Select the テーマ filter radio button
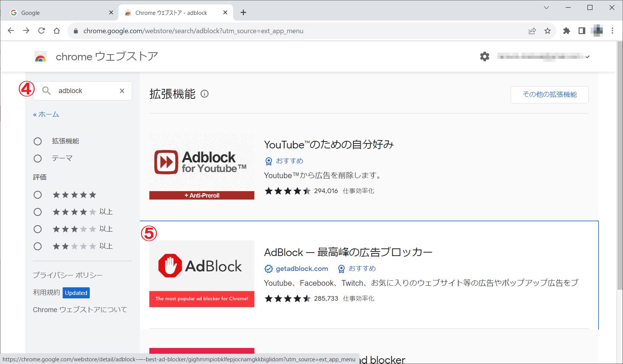 (37, 158)
